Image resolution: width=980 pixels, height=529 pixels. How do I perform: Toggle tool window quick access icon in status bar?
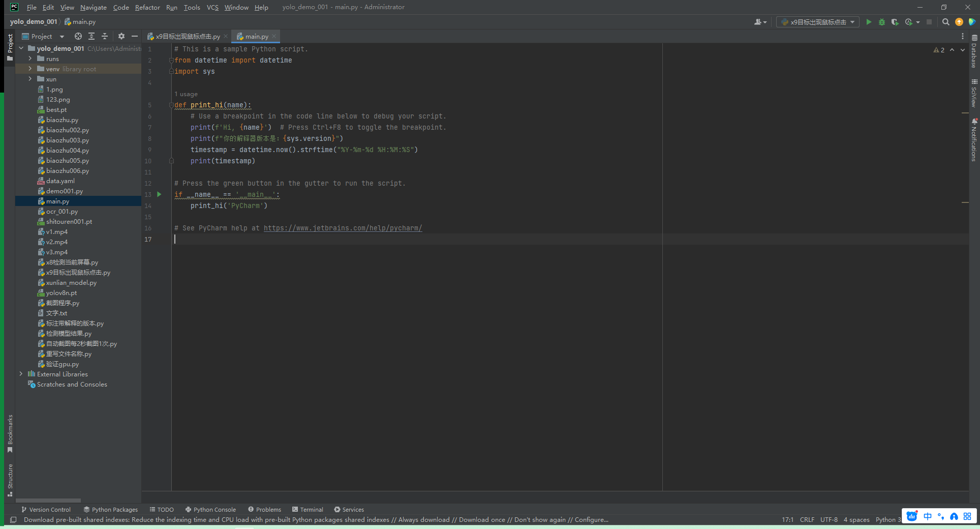[13, 520]
